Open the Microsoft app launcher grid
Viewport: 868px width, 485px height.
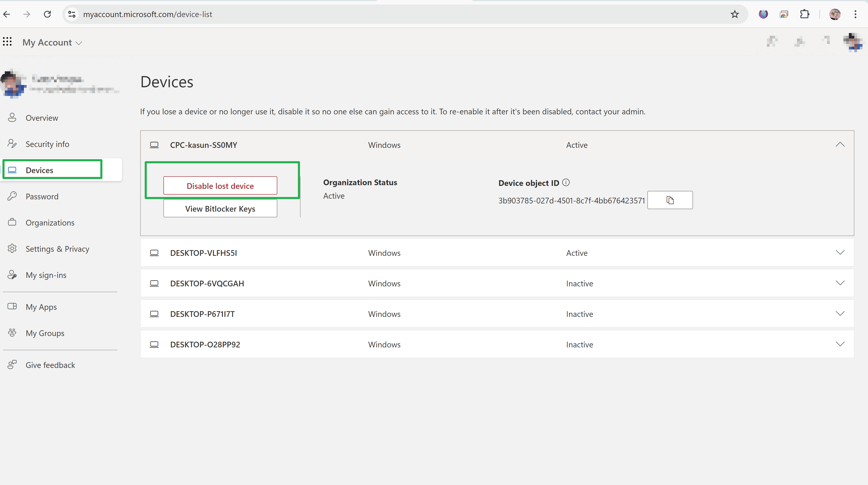8,42
